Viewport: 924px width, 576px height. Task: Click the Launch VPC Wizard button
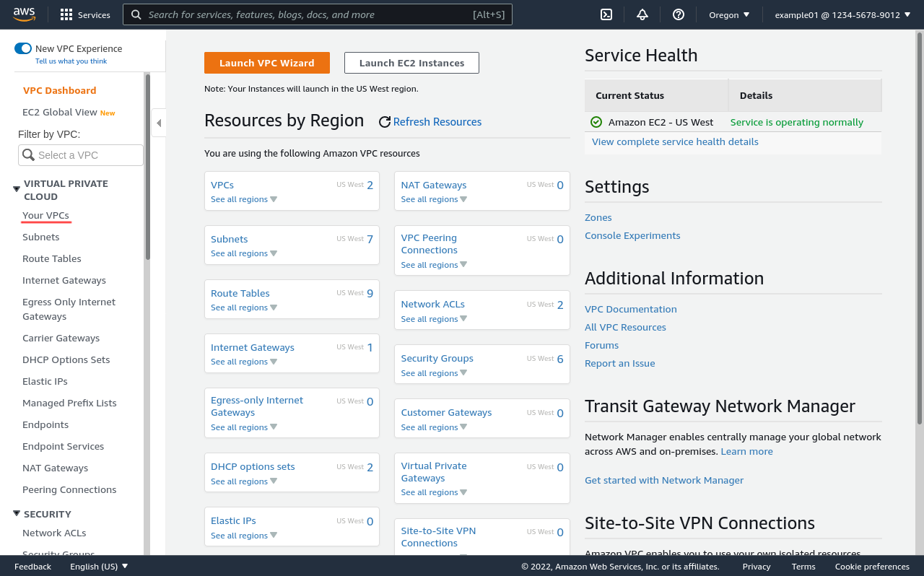[x=267, y=63]
